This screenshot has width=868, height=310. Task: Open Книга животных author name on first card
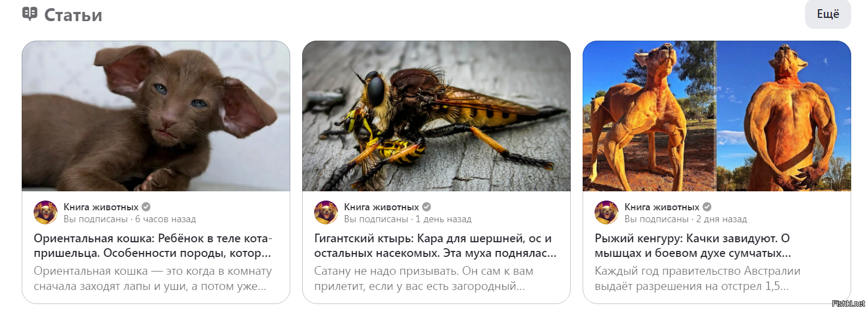tap(101, 207)
